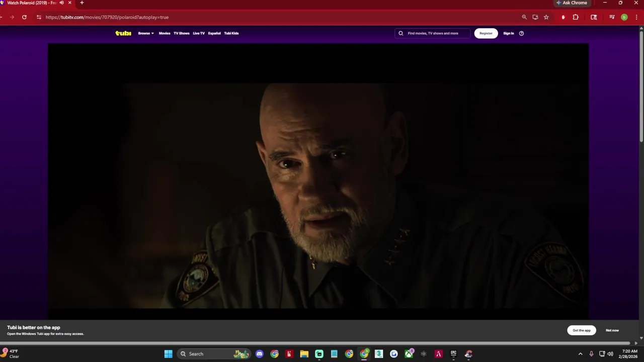Open the weather widget showing 43°F
644x362 pixels.
11,354
